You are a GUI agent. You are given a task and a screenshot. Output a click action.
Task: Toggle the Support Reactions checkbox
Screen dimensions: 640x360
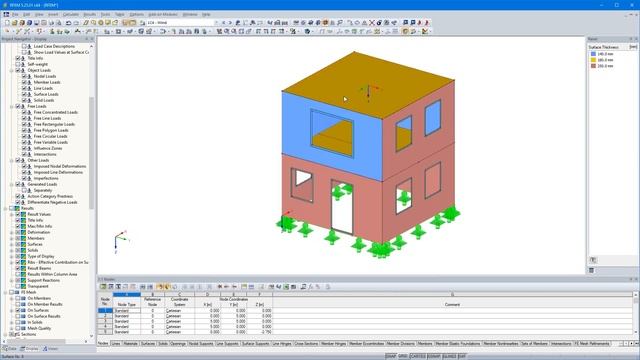[x=18, y=280]
